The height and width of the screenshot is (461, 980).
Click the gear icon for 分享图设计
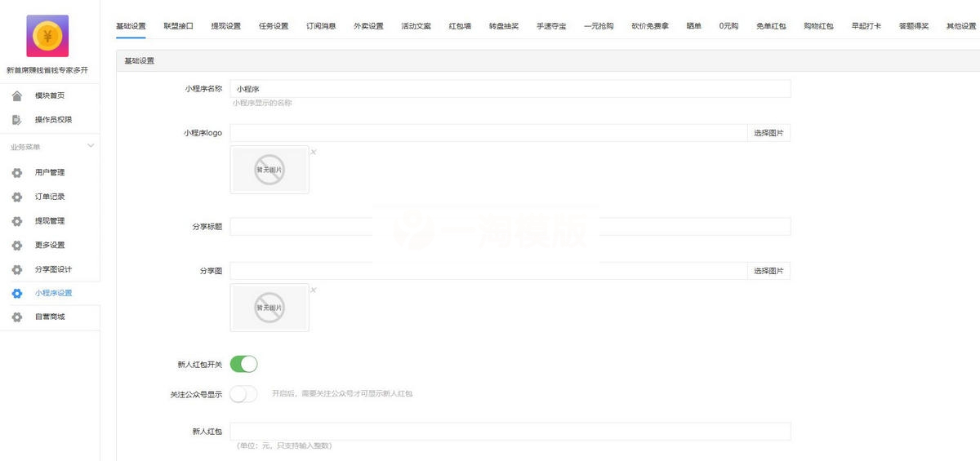16,269
